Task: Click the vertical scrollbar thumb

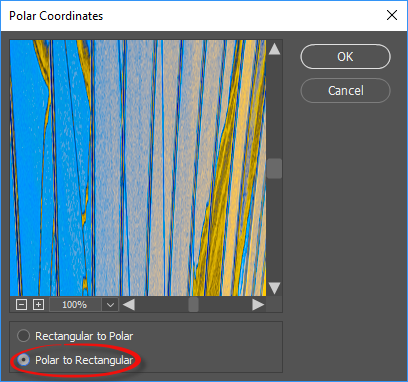Action: 274,168
